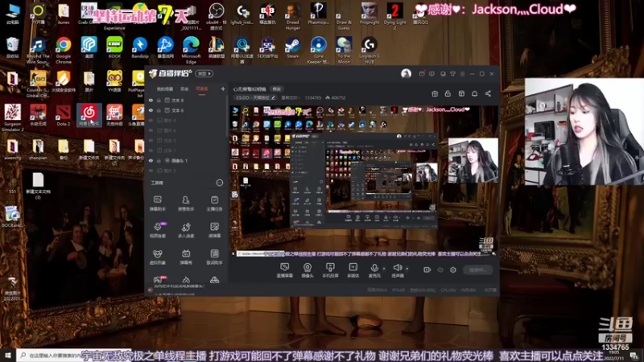Select the 图片 5 source row

pyautogui.click(x=186, y=171)
